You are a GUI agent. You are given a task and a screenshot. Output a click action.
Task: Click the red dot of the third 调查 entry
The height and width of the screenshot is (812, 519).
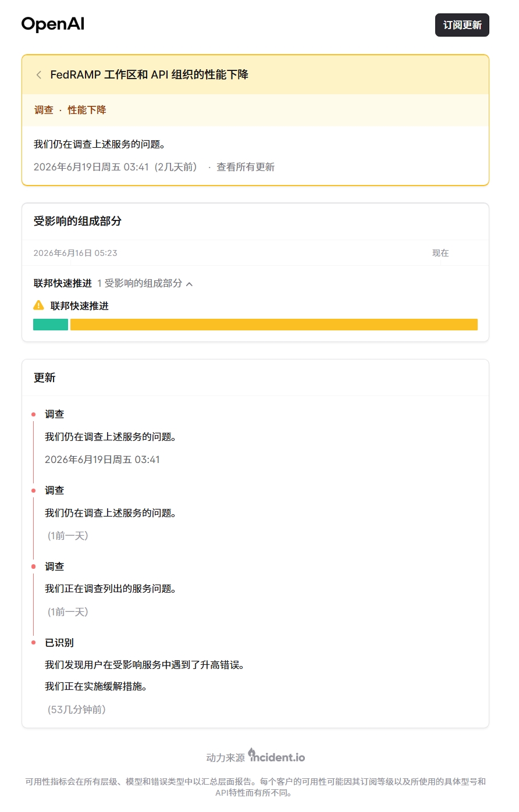(34, 567)
